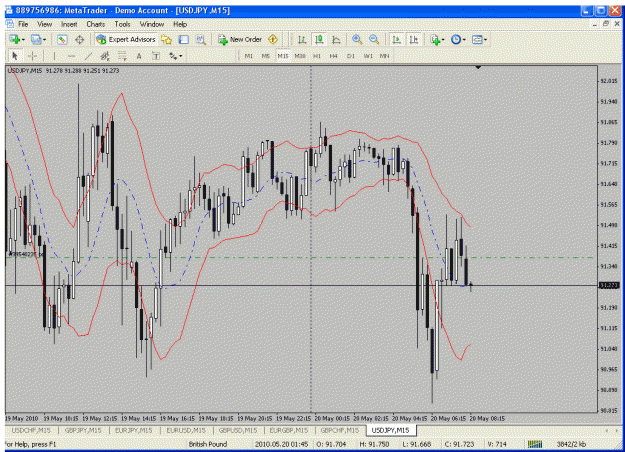Open the File menu
625x452 pixels.
pyautogui.click(x=23, y=24)
